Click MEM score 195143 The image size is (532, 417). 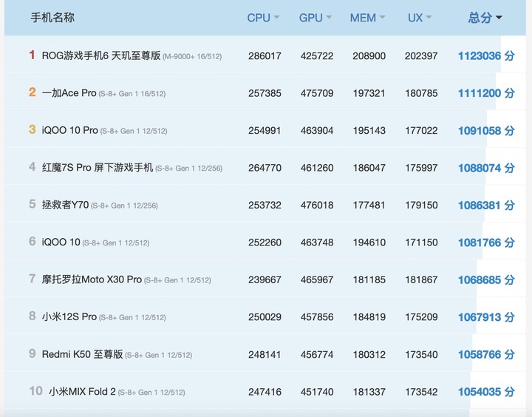coord(369,130)
